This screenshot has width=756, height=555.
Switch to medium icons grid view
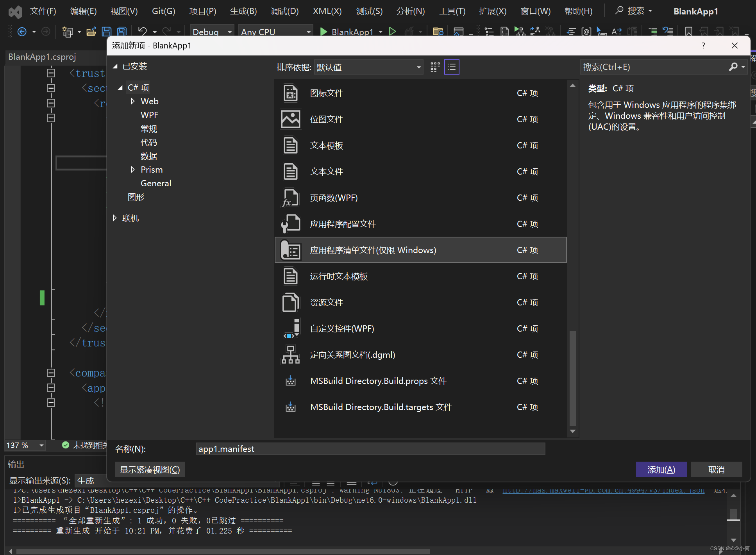point(435,67)
